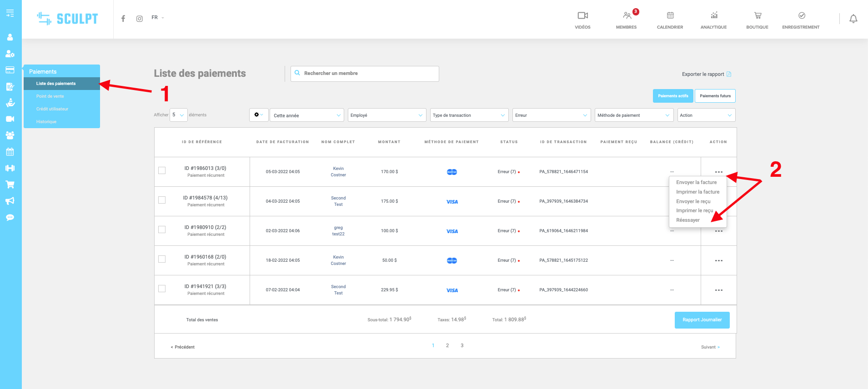
Task: Open the Erreur status filter dropdown
Action: (552, 115)
